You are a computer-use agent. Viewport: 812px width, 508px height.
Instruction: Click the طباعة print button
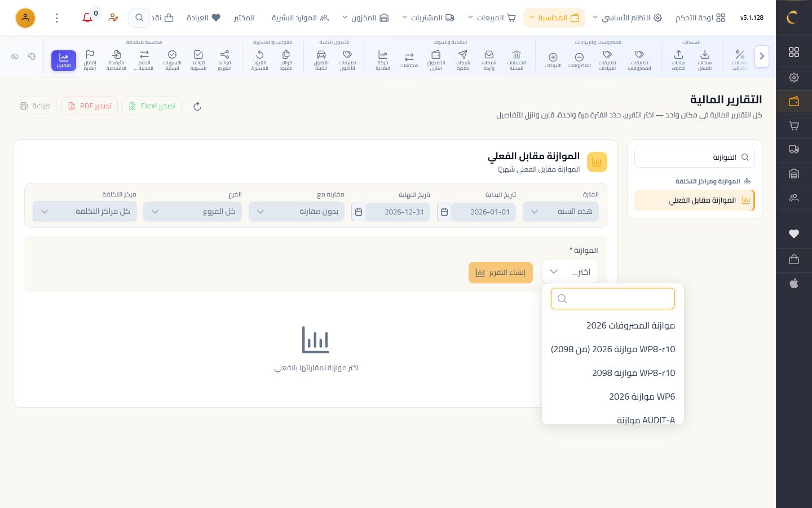click(36, 106)
